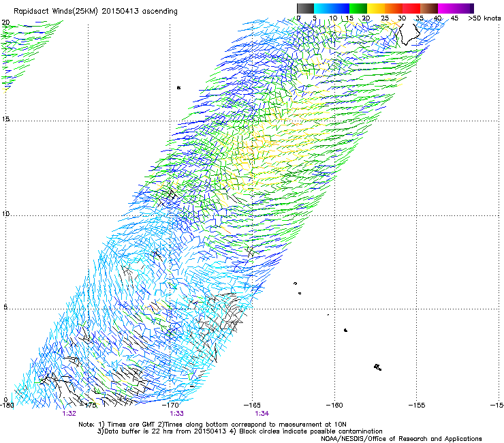Click the cyan-to-blue 5-15 knots legend swatch

click(x=332, y=8)
